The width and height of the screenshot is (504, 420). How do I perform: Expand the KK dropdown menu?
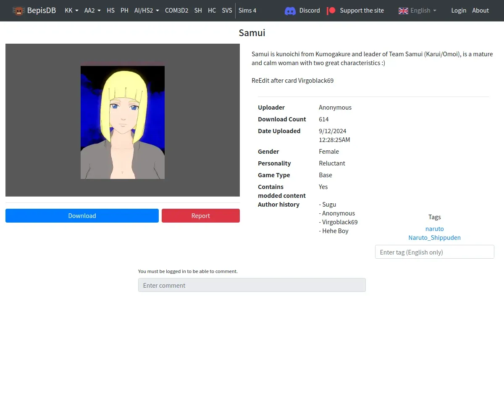(x=71, y=10)
